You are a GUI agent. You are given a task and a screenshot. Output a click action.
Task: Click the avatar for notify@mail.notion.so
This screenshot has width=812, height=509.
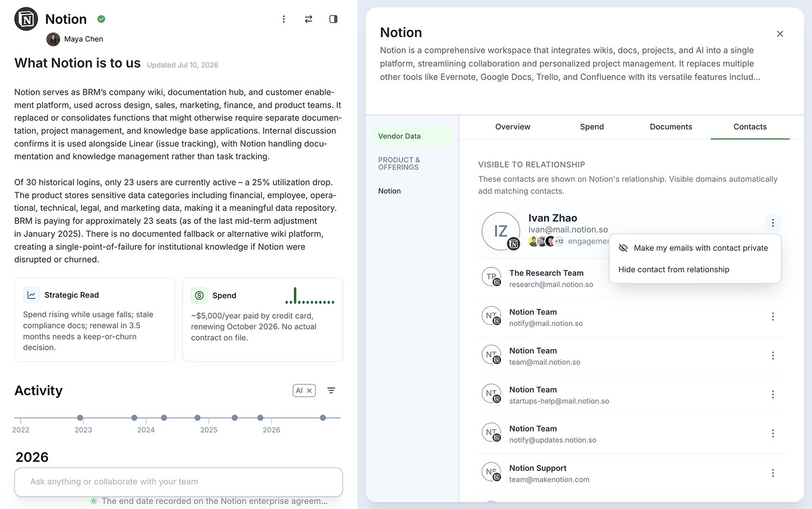491,316
